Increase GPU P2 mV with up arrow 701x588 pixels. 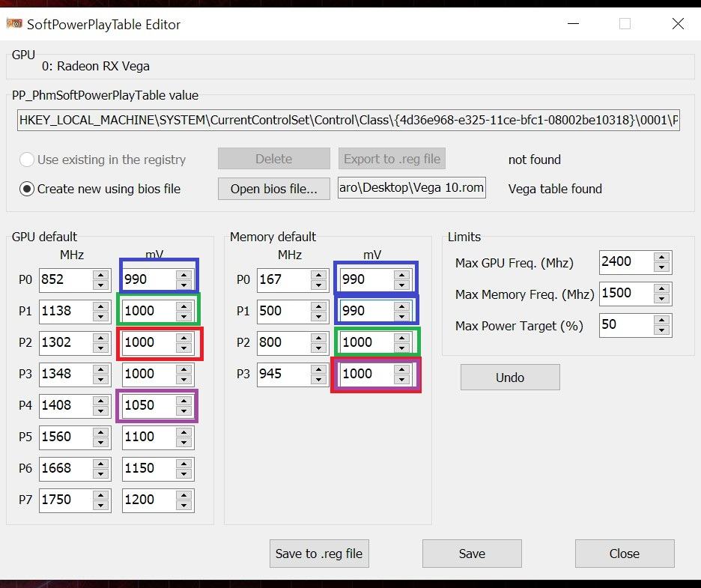[x=183, y=338]
